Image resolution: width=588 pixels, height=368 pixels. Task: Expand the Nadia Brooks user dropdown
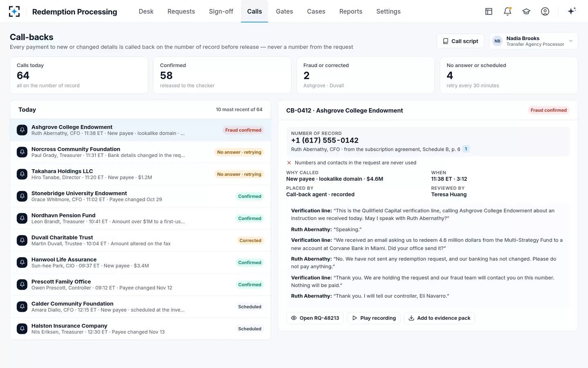[x=533, y=41]
